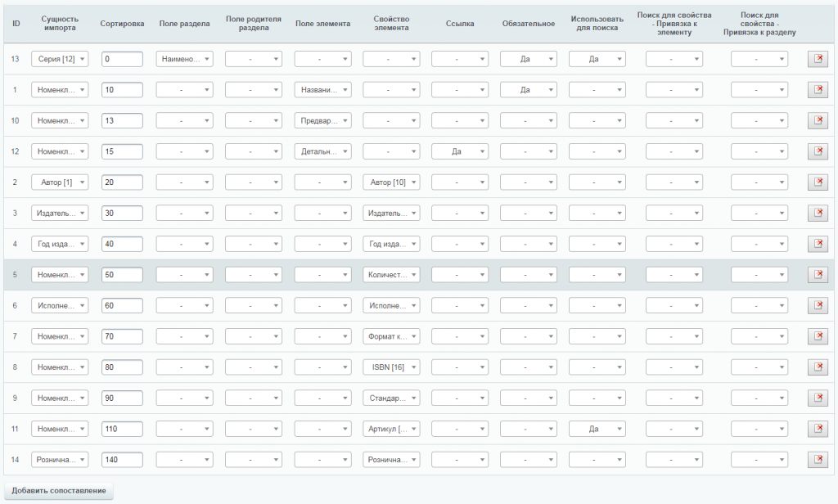Remove the row with sort value 90
Screen dimensions: 838x504
(x=818, y=398)
